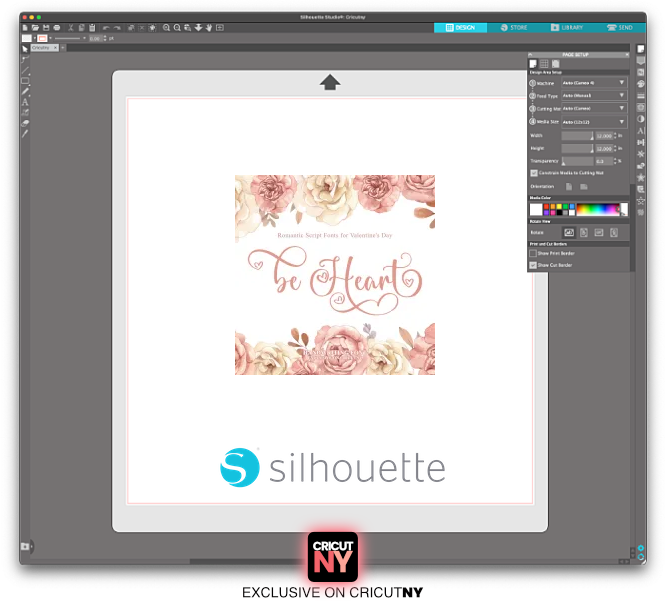Screen dimensions: 665x604
Task: Select the be Heart floral image on canvas
Action: pyautogui.click(x=335, y=275)
